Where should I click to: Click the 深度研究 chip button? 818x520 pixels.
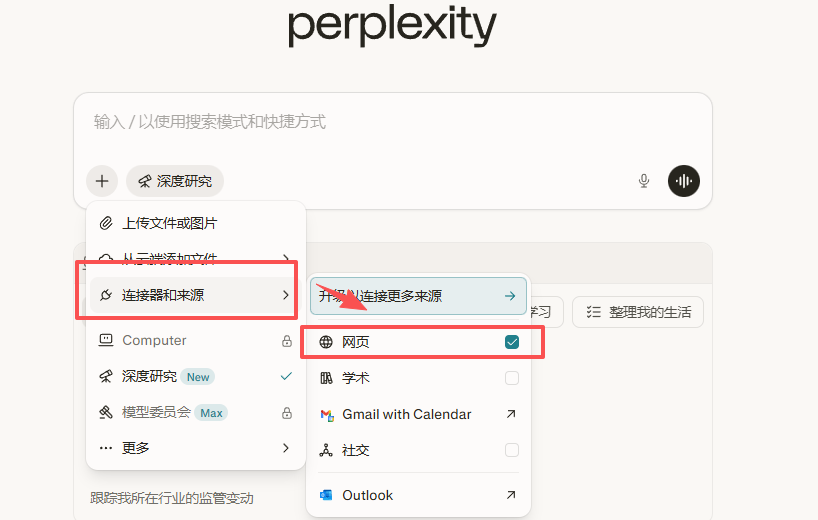pos(175,181)
